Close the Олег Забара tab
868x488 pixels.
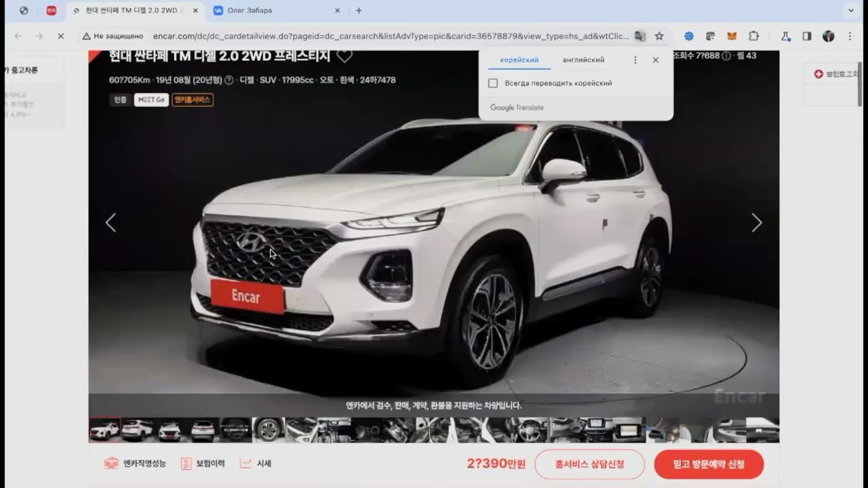click(x=337, y=11)
